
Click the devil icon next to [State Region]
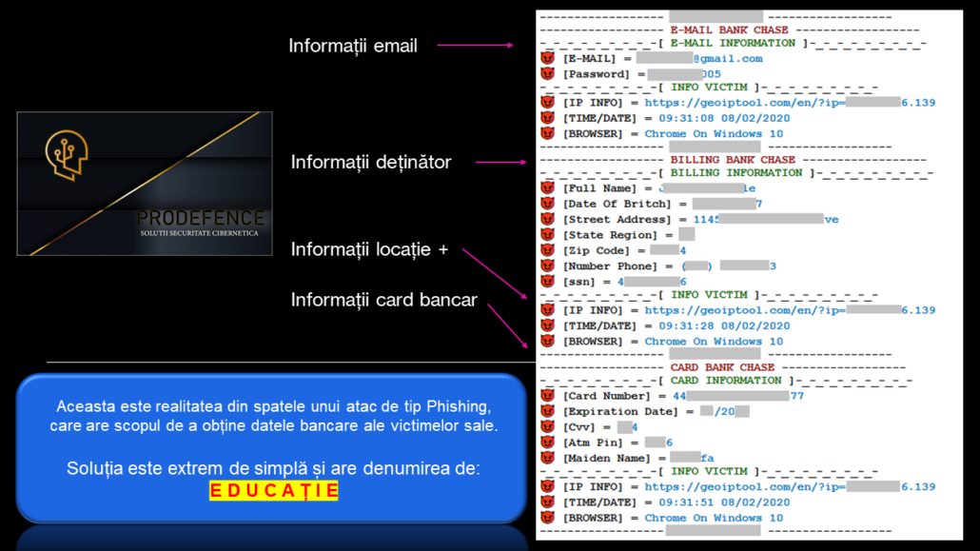coord(547,234)
